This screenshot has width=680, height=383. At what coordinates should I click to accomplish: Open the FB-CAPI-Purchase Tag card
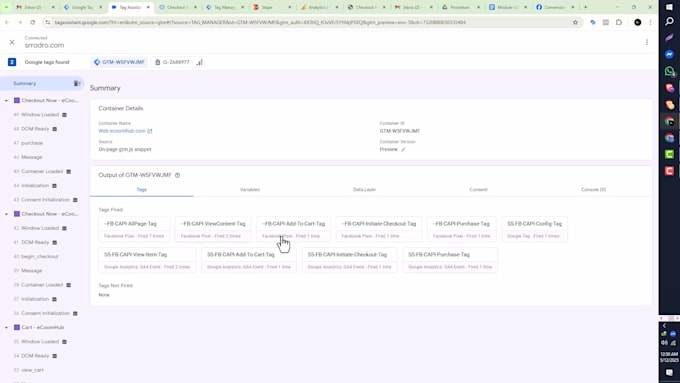tap(461, 229)
